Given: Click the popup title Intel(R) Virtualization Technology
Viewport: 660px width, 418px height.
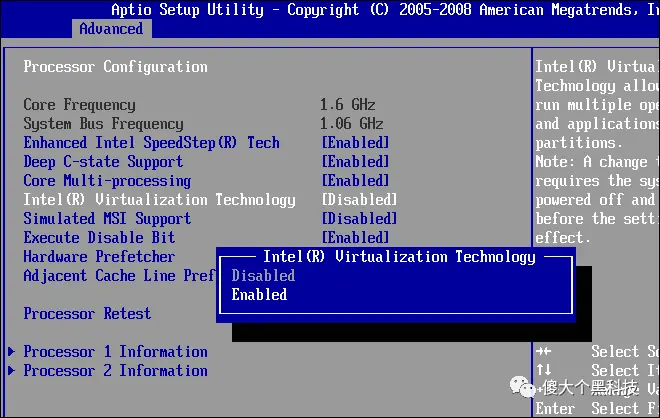Looking at the screenshot, I should click(399, 256).
